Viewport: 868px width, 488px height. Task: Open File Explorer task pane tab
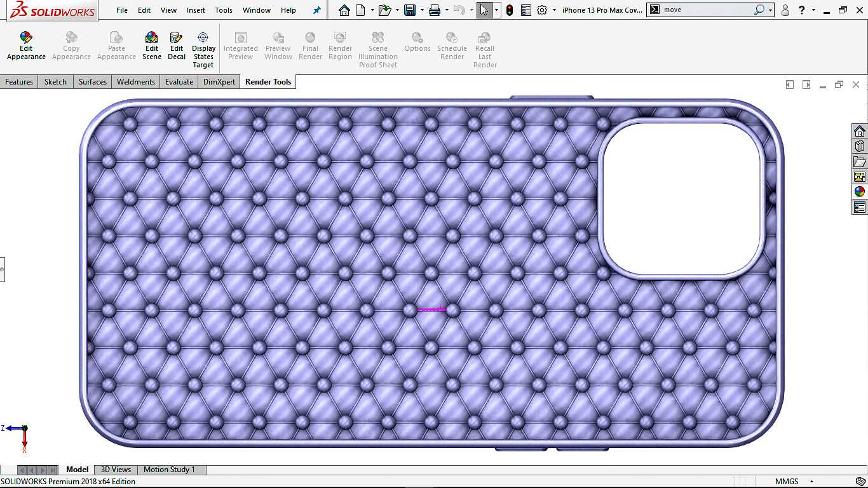[860, 161]
